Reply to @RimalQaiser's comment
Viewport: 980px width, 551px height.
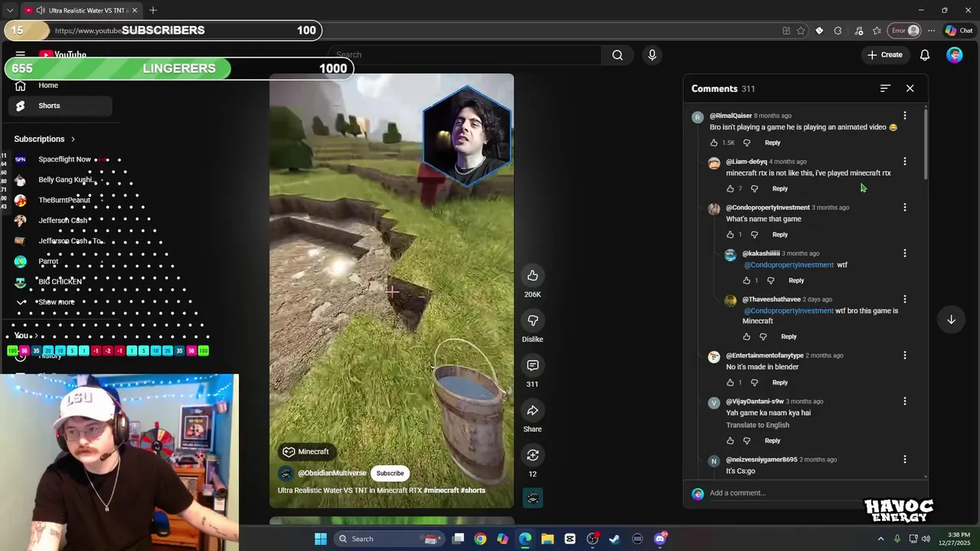point(773,143)
